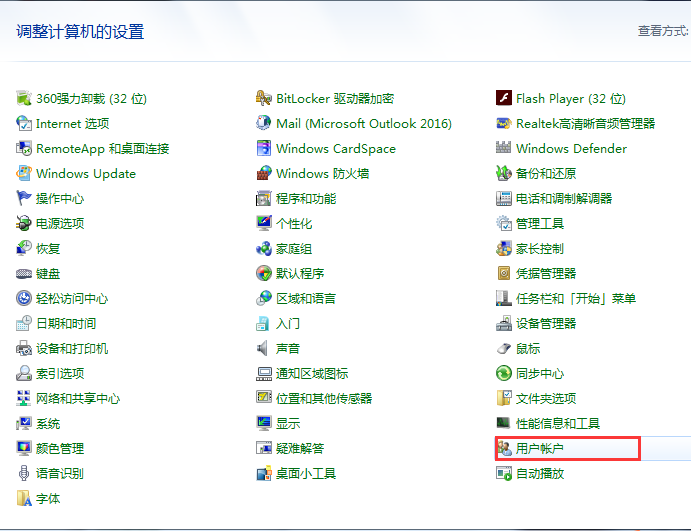Click the 操作中心 text link
The image size is (691, 531).
click(60, 199)
